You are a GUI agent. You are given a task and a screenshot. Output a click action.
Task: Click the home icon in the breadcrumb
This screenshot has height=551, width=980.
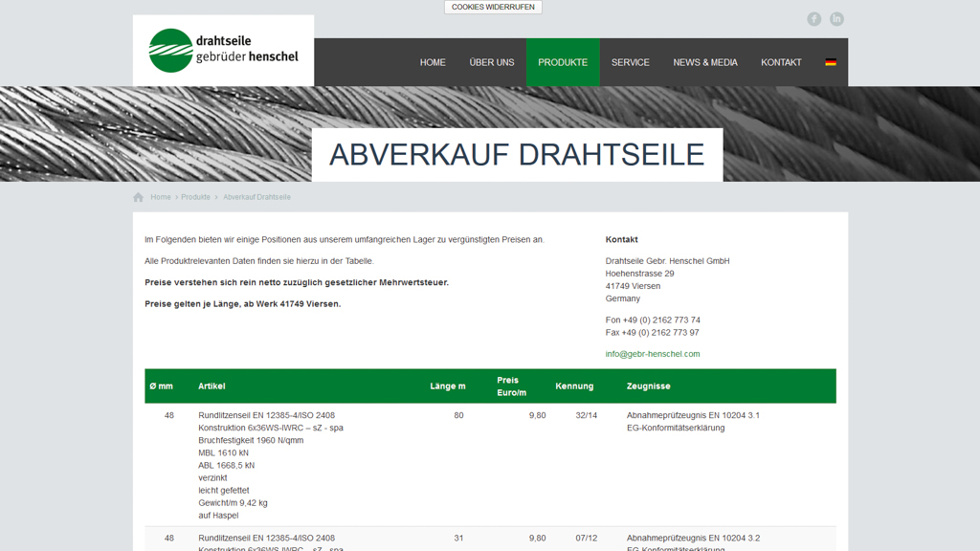point(138,197)
